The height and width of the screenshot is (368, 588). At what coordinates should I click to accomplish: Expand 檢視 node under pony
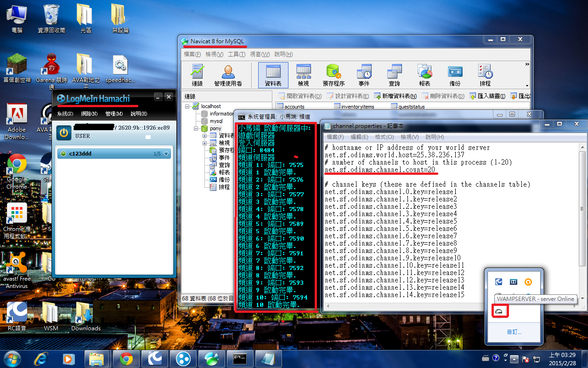tap(204, 143)
